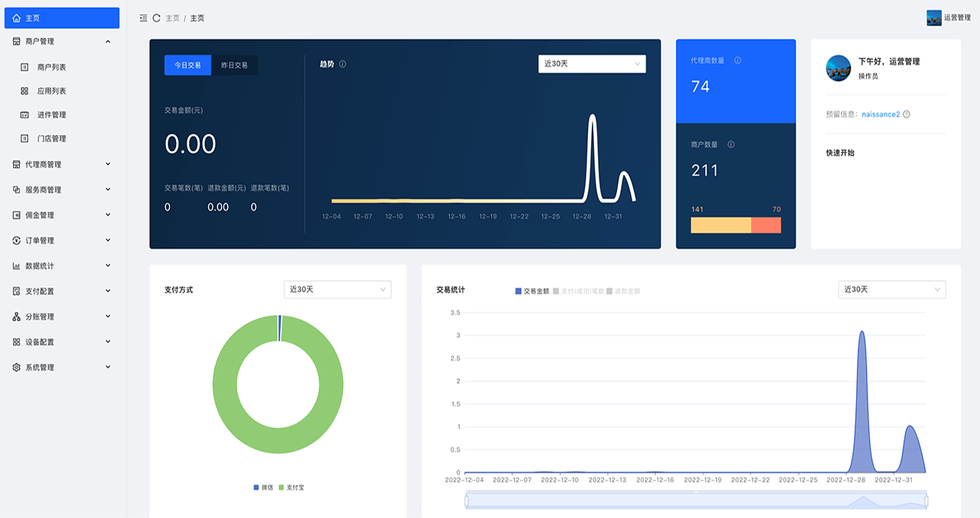980x518 pixels.
Task: Open the 近30天 dropdown in 支付方式 card
Action: coord(337,290)
